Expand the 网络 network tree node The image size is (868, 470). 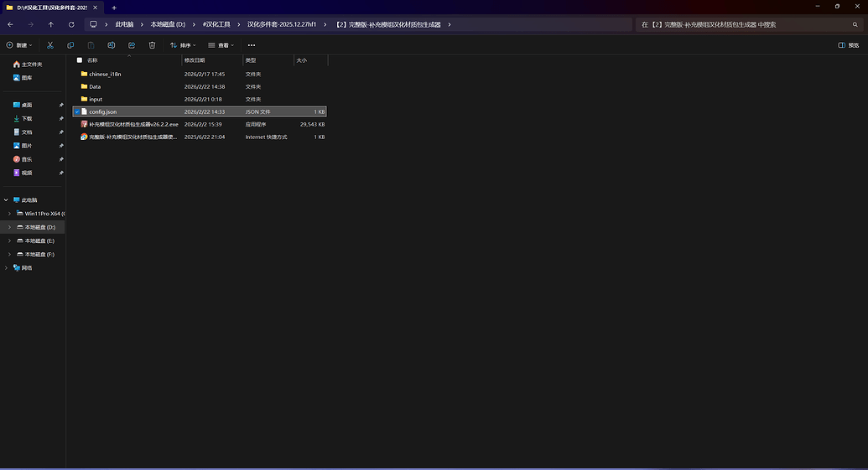coord(6,267)
